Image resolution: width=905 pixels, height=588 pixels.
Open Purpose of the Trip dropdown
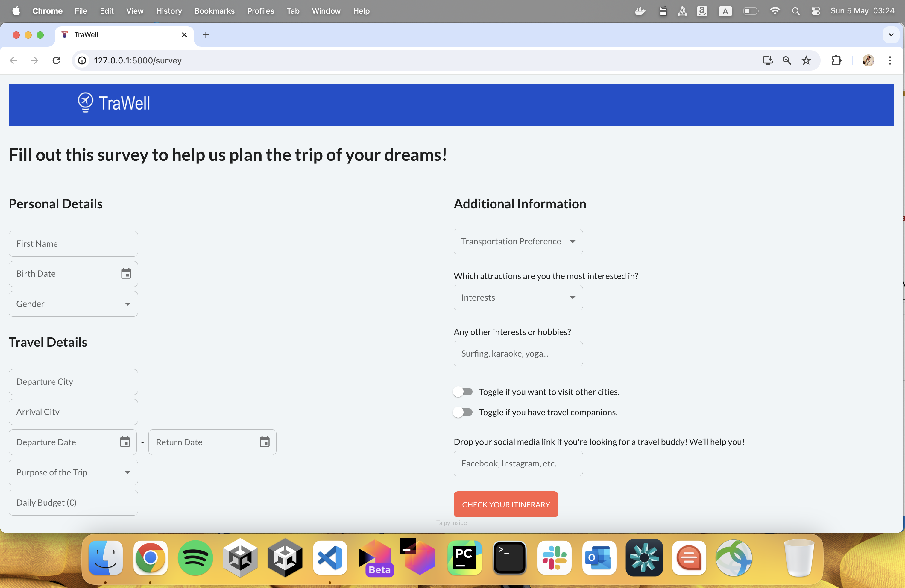pos(73,472)
